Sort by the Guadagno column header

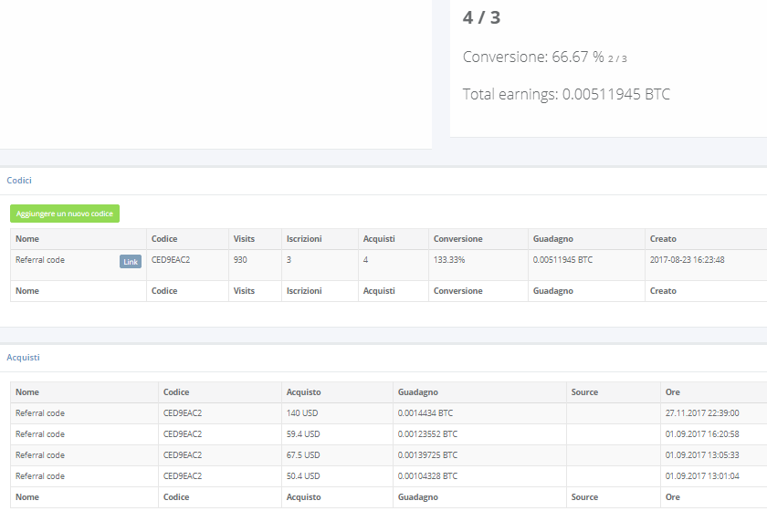[x=552, y=238]
